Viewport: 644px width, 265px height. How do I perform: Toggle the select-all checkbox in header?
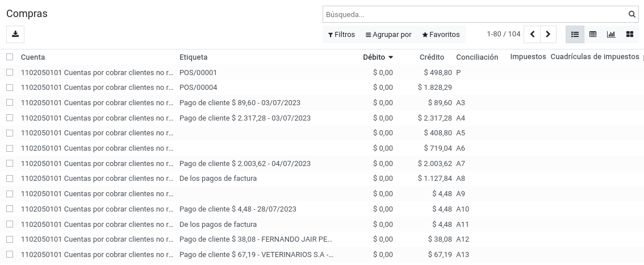point(10,57)
